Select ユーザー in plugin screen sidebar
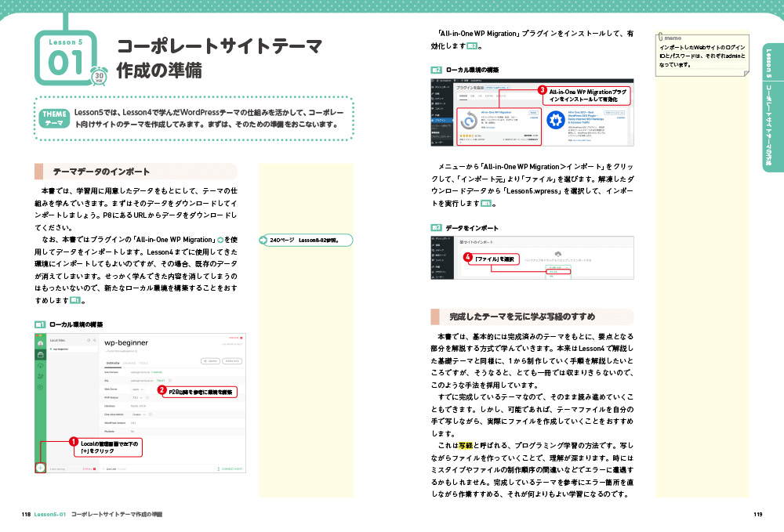 pos(440,143)
